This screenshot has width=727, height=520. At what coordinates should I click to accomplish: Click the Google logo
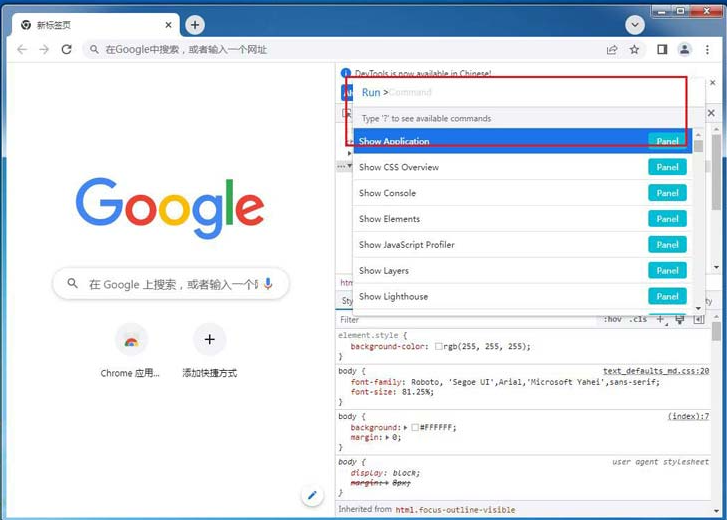pos(170,208)
